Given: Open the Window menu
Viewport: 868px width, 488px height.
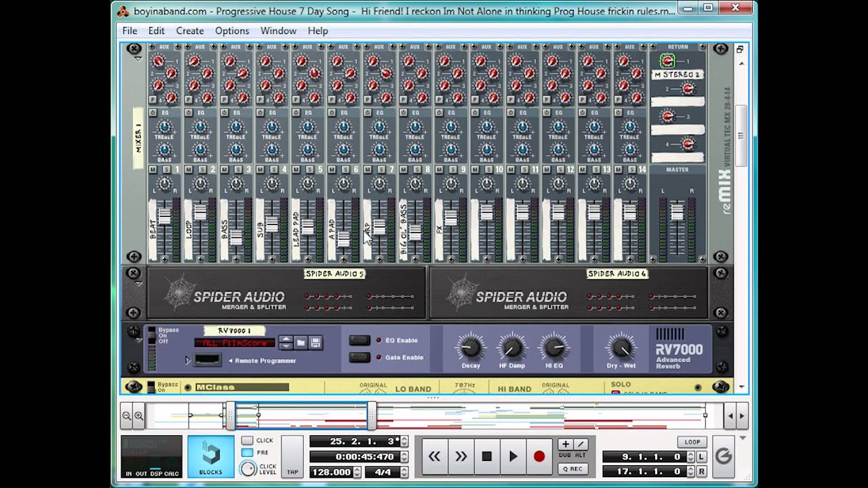Looking at the screenshot, I should click(278, 30).
